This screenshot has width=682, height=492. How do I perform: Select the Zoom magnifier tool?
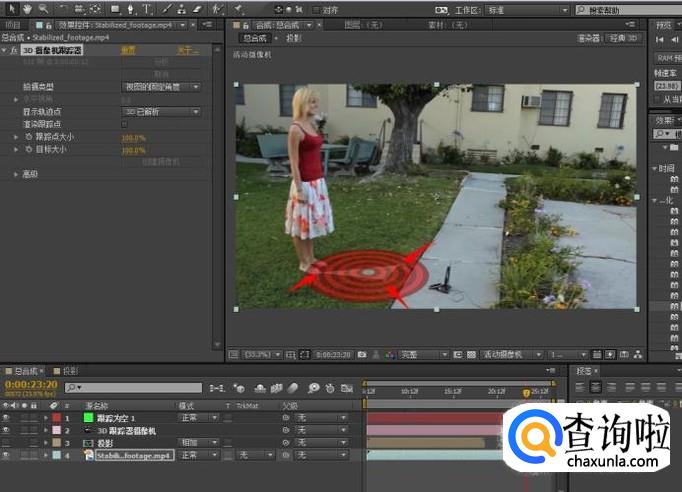click(x=43, y=9)
